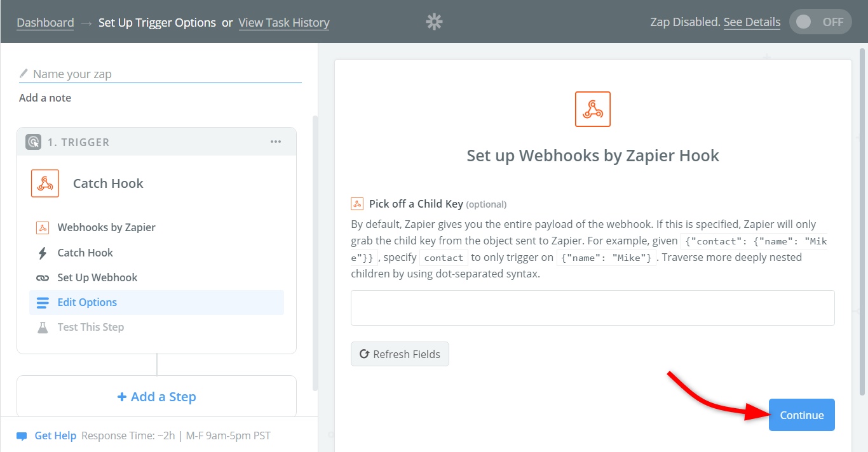Click the Zapier asterisk logo in header
This screenshot has height=452, width=868.
(x=434, y=22)
